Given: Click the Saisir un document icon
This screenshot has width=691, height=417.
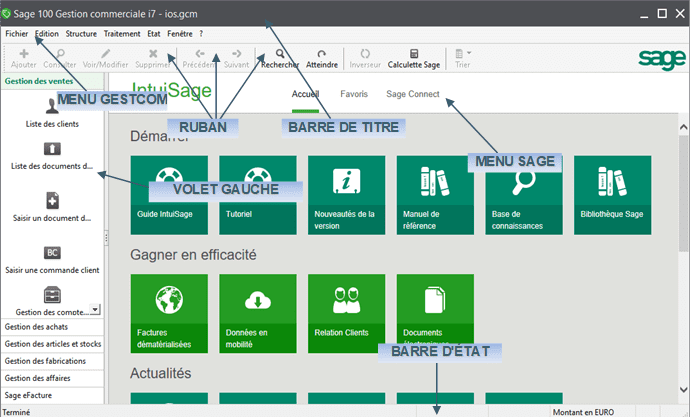Looking at the screenshot, I should pyautogui.click(x=52, y=201).
